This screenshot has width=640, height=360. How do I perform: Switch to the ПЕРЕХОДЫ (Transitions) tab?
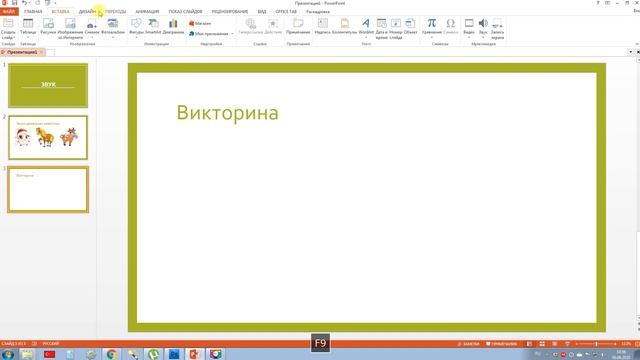tap(116, 11)
